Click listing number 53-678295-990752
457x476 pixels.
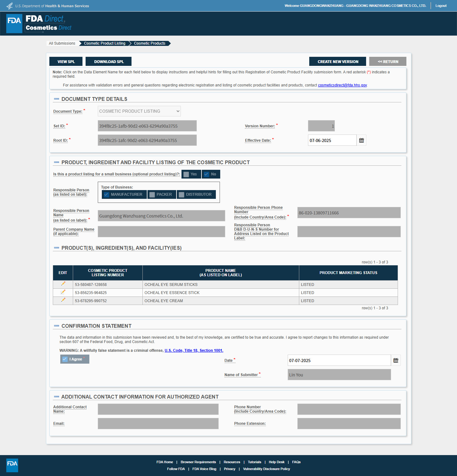pos(91,301)
